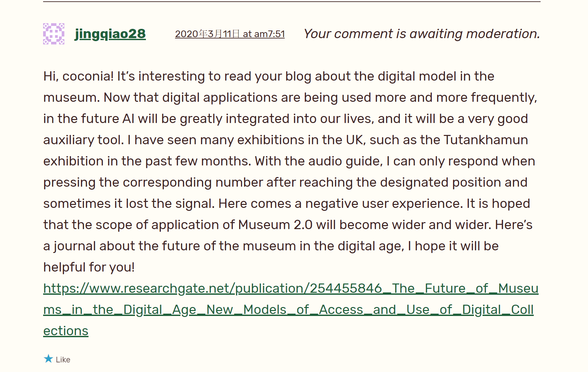
Task: Click the URL's 'ms_in_the_Digital_Age' second line
Action: (120, 310)
